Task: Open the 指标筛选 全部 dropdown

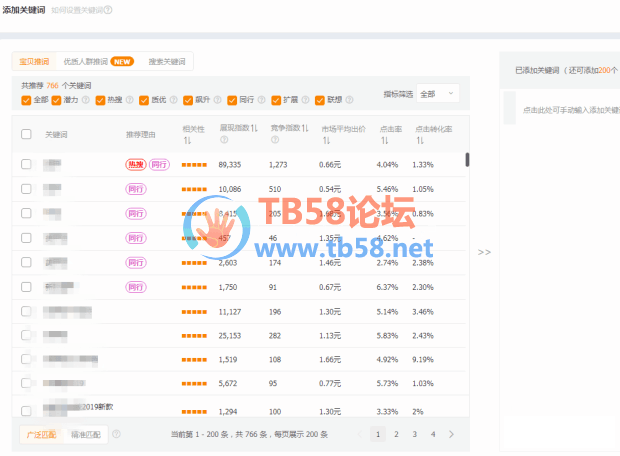Action: point(438,94)
